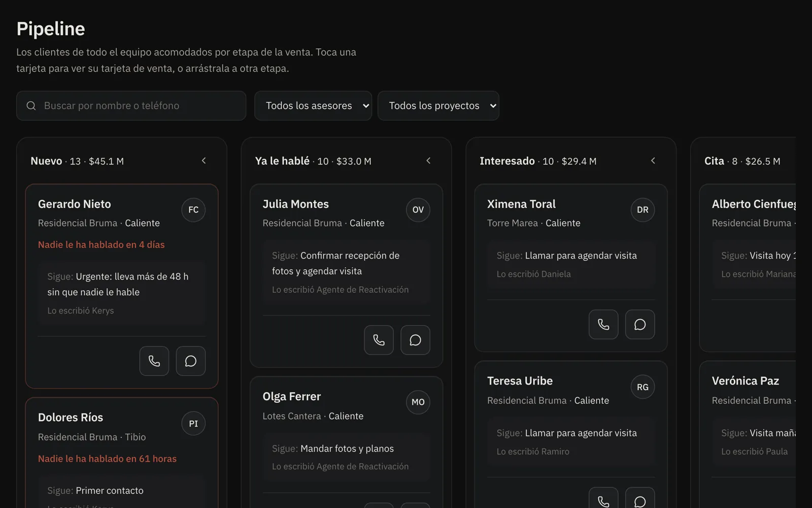The width and height of the screenshot is (812, 508).
Task: Collapse the Nuevo column
Action: pos(204,161)
